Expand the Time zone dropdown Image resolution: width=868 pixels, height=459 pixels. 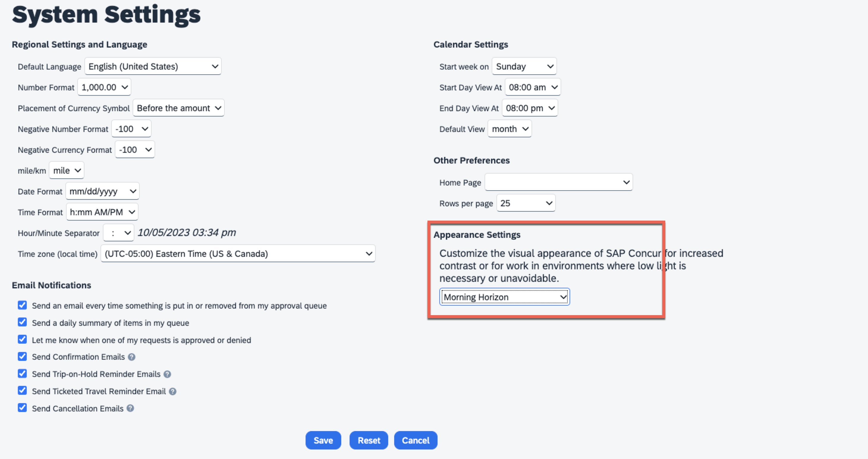point(238,253)
